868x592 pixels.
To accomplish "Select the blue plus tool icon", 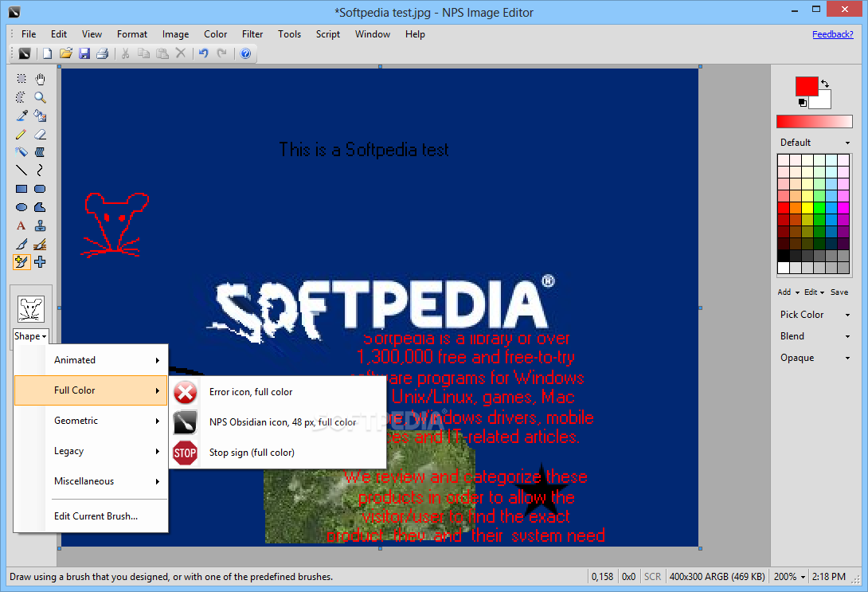I will click(40, 262).
